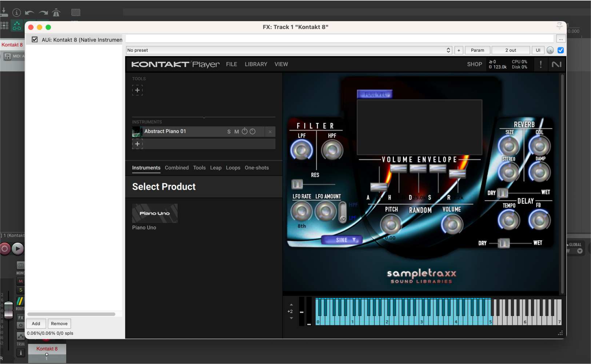The image size is (591, 364).
Task: Open the SINE waveform dropdown
Action: click(341, 239)
